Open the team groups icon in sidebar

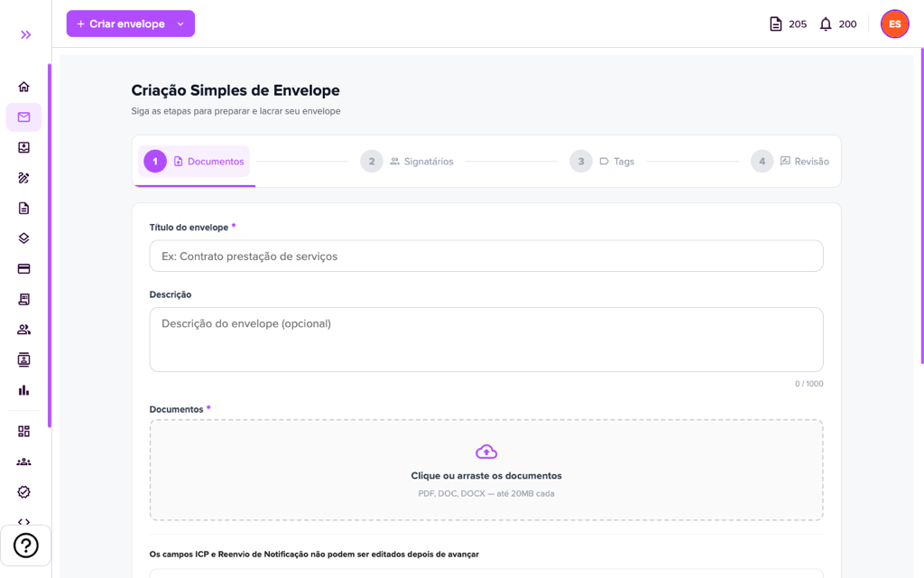(x=23, y=461)
